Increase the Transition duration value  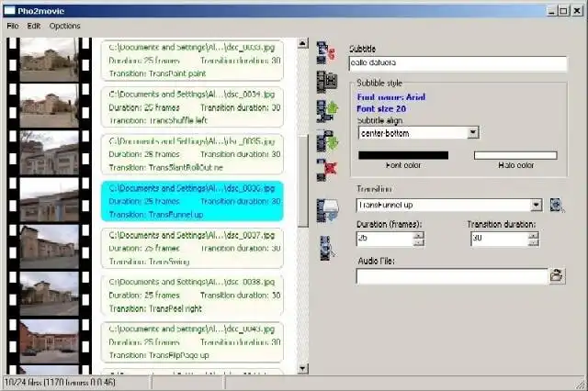(533, 235)
